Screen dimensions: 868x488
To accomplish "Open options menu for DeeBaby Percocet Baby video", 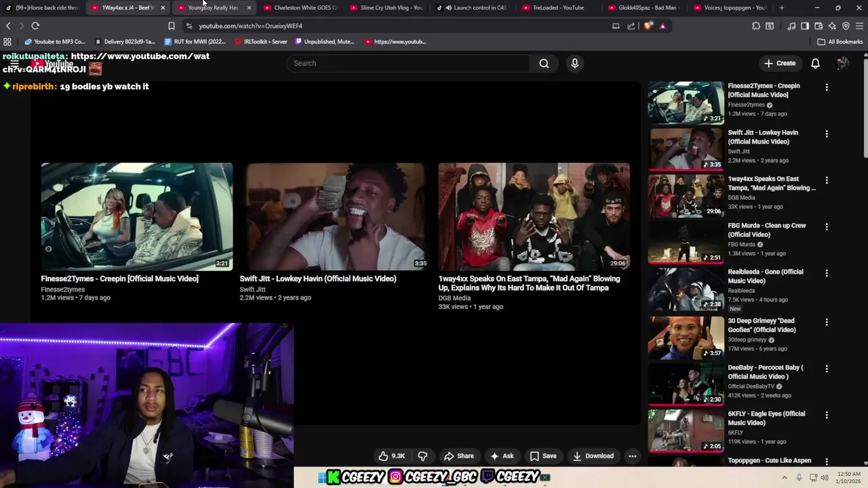I will coord(827,369).
